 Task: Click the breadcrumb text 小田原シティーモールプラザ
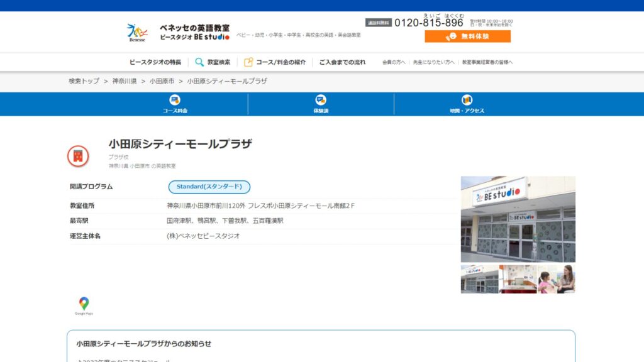point(227,81)
